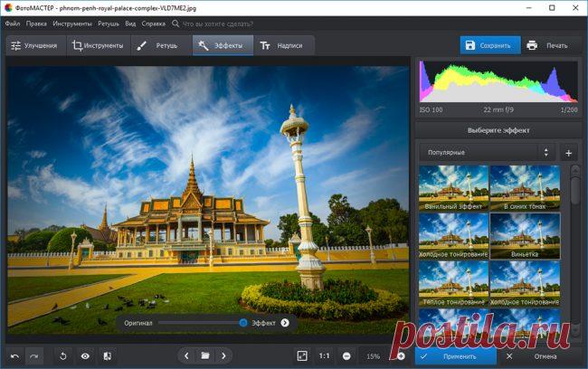This screenshot has width=588, height=369.
Task: Click the search field Что вы хотите сделать
Action: [x=217, y=24]
